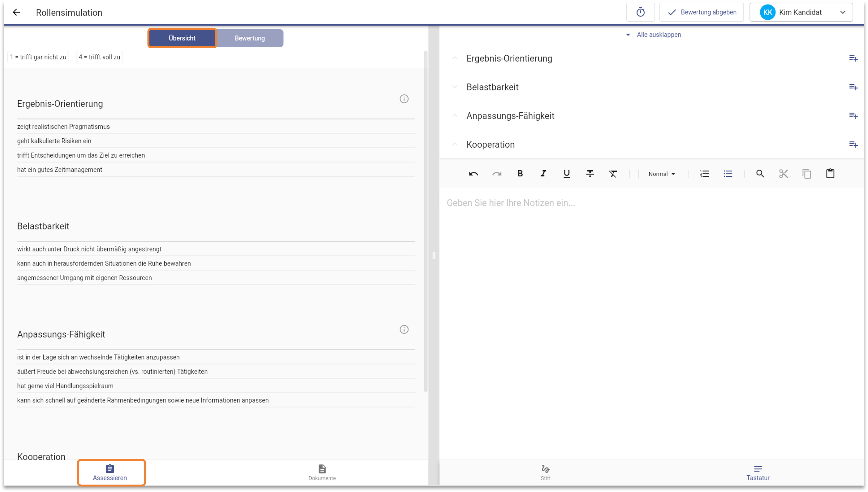The width and height of the screenshot is (868, 492).
Task: Cut selection with scissors icon
Action: pyautogui.click(x=783, y=174)
